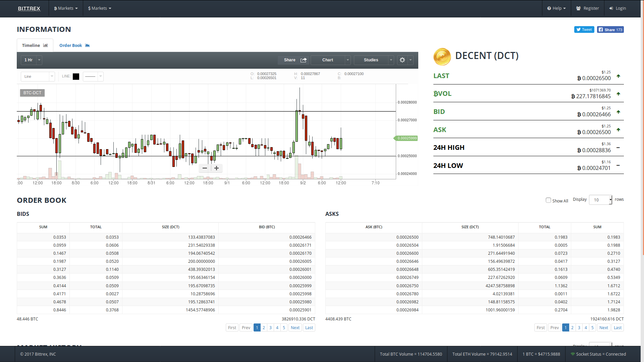
Task: Pick the black line color swatch
Action: (76, 76)
